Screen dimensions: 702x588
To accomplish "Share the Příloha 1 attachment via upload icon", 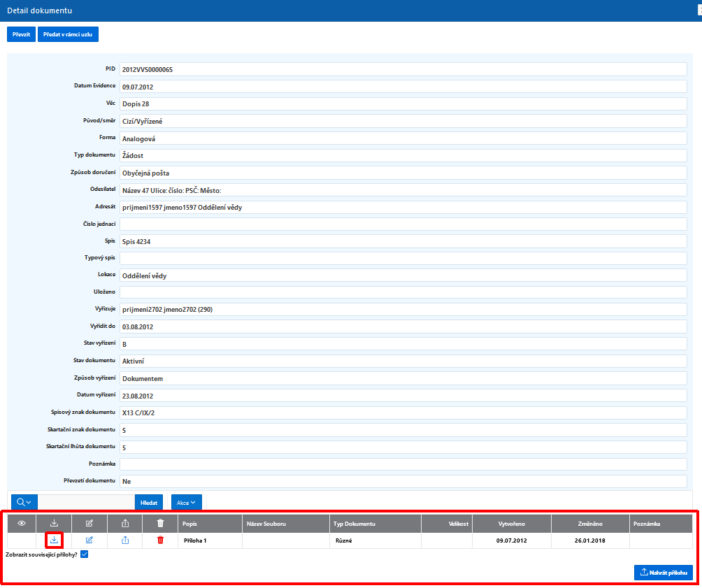I will click(x=125, y=540).
